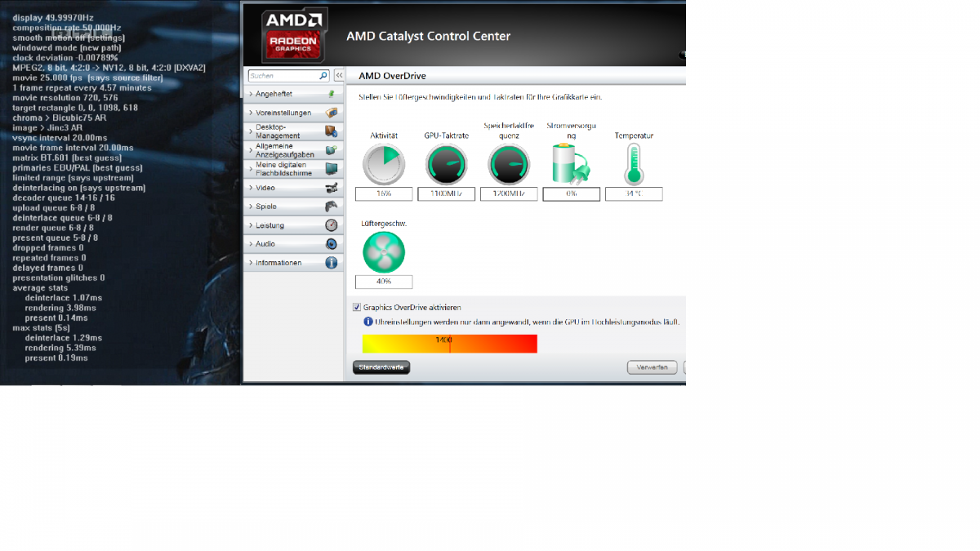Click the 0% Stromversorgung value box
Screen dimensions: 980x551
click(x=572, y=194)
